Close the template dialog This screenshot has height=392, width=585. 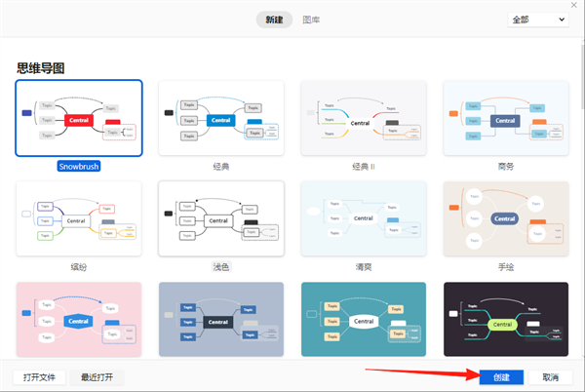(574, 5)
